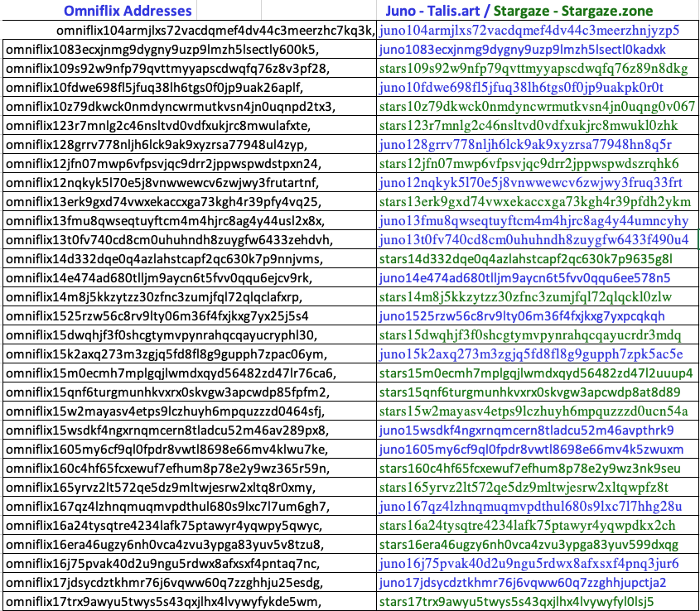
Task: Click cell omniflix15dwqhjf3f0shcgtymvpynrahqcqayucryphl30
Action: tap(190, 335)
